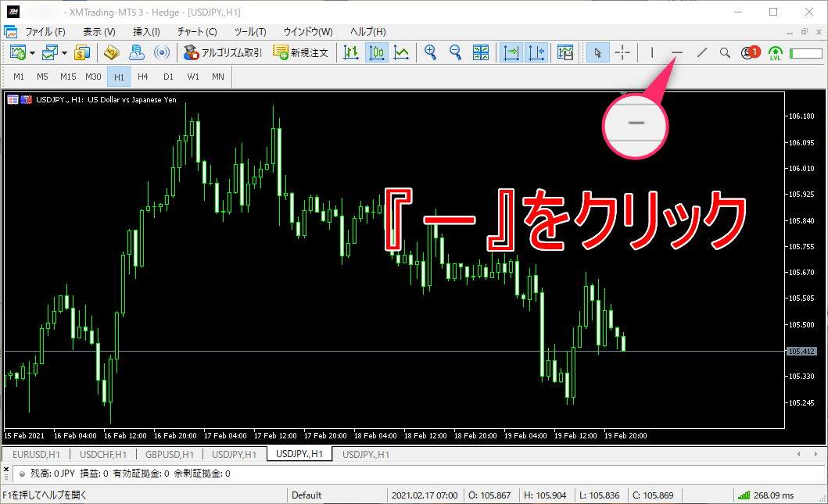Screen dimensions: 828x504
Task: Click the 105.412 current price label
Action: click(x=801, y=351)
